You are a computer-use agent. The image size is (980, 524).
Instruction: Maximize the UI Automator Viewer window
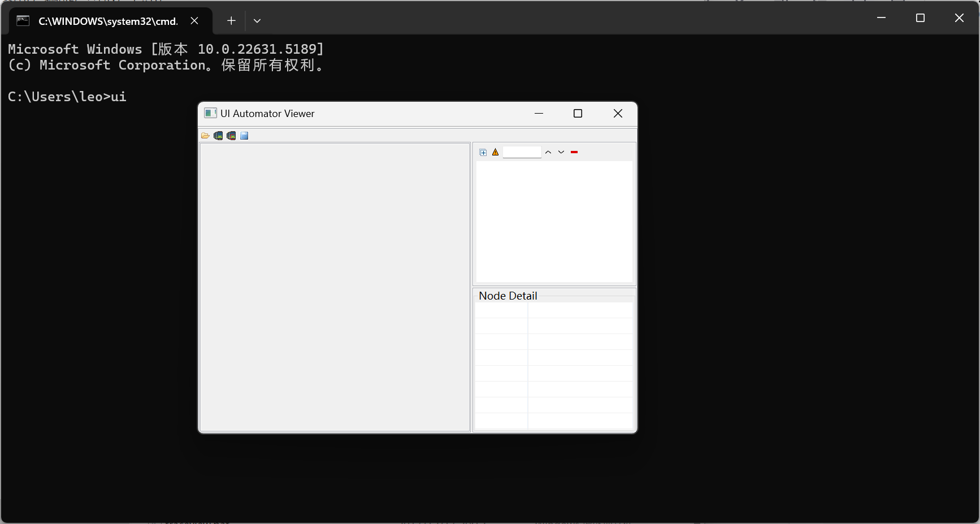578,113
